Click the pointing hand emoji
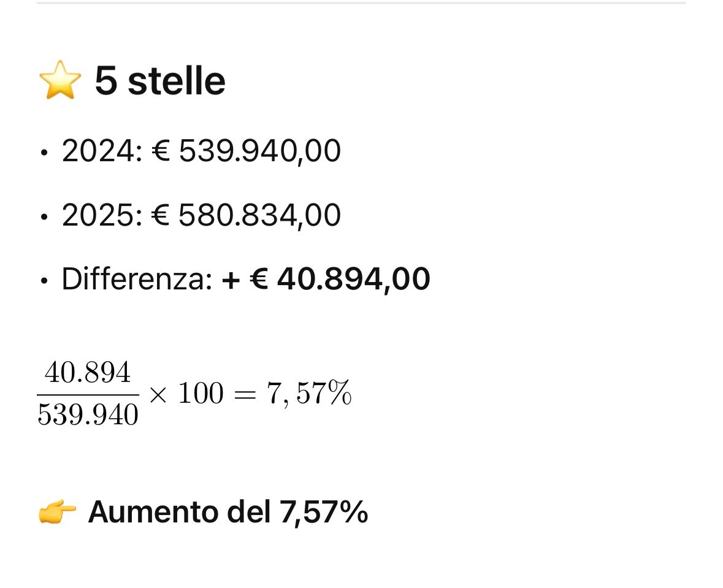The height and width of the screenshot is (588, 723). tap(57, 513)
